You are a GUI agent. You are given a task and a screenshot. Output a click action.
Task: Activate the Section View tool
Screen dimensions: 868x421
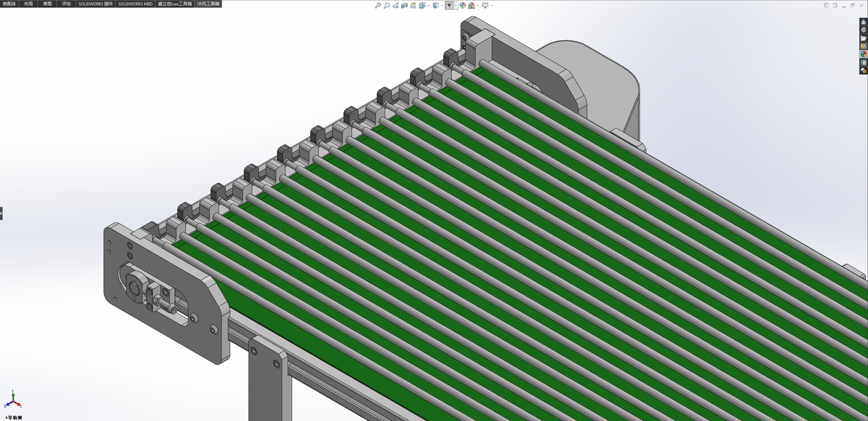[x=404, y=5]
